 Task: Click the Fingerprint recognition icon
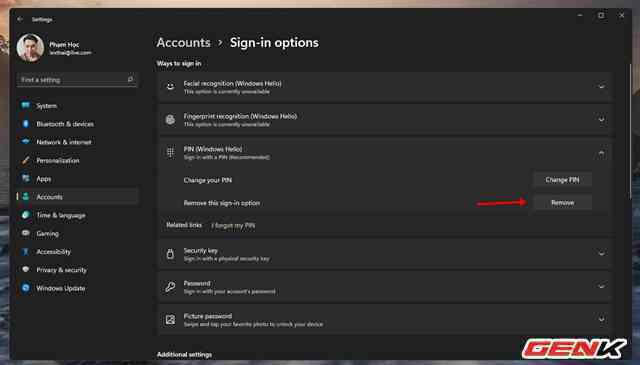(x=170, y=119)
